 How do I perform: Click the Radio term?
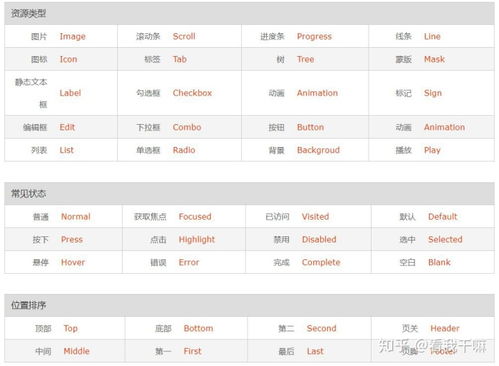(x=184, y=150)
